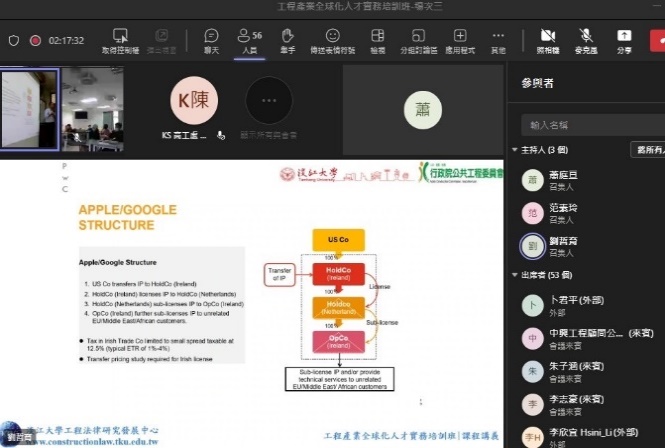The height and width of the screenshot is (448, 665).
Task: Click the 劉哲育 name tag on slide
Action: click(x=19, y=437)
